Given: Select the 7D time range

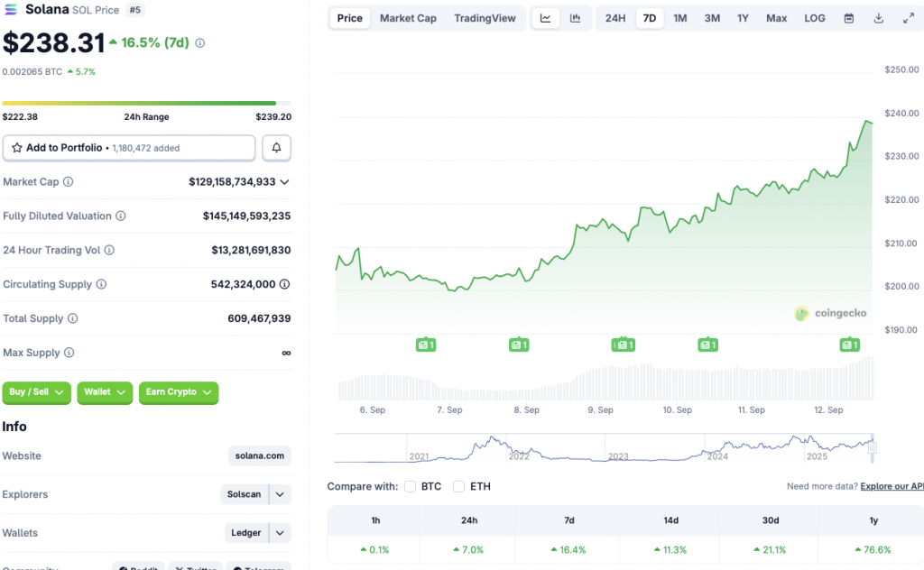Looking at the screenshot, I should pos(650,18).
